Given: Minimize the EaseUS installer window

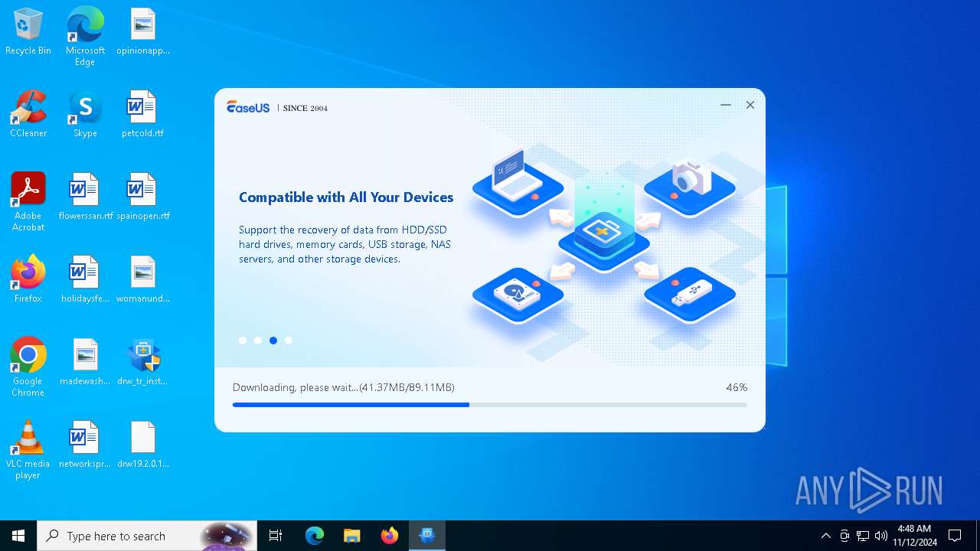Looking at the screenshot, I should coord(726,105).
